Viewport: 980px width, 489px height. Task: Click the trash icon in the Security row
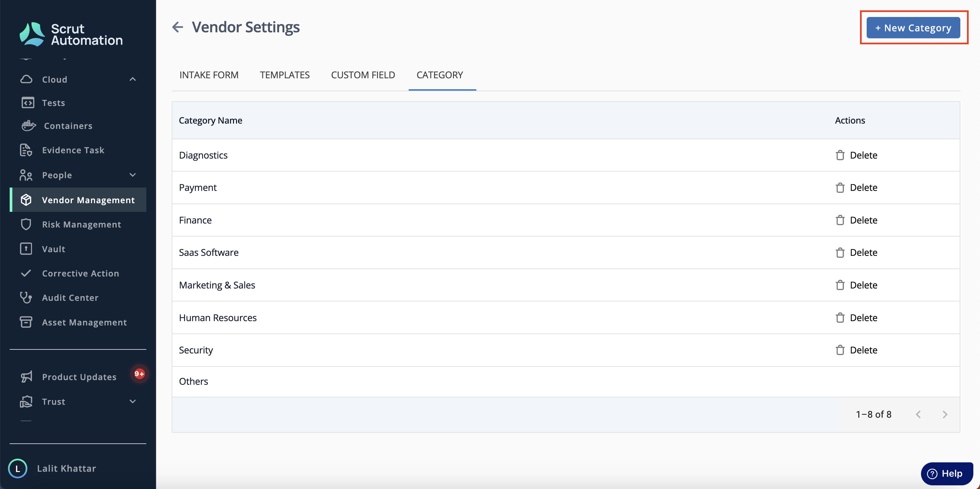click(x=840, y=350)
